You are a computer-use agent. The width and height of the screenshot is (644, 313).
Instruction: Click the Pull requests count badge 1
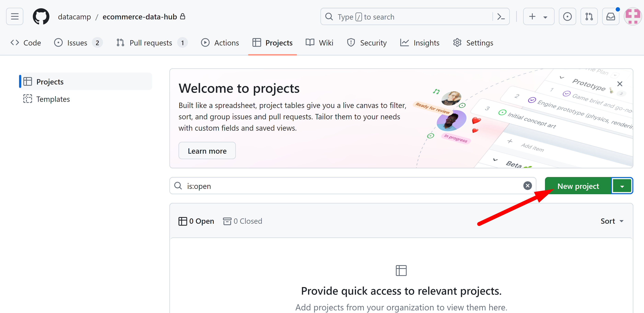tap(182, 43)
